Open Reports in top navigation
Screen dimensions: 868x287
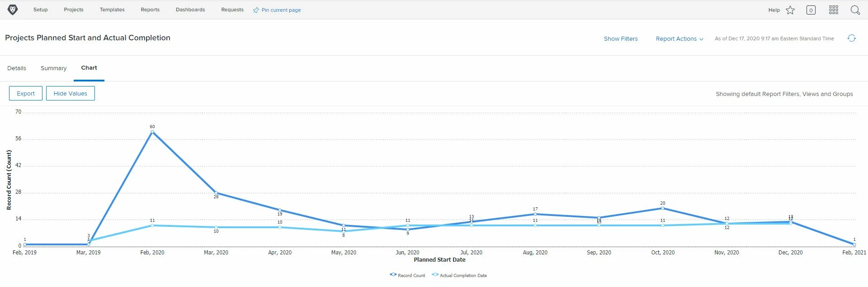[x=150, y=10]
